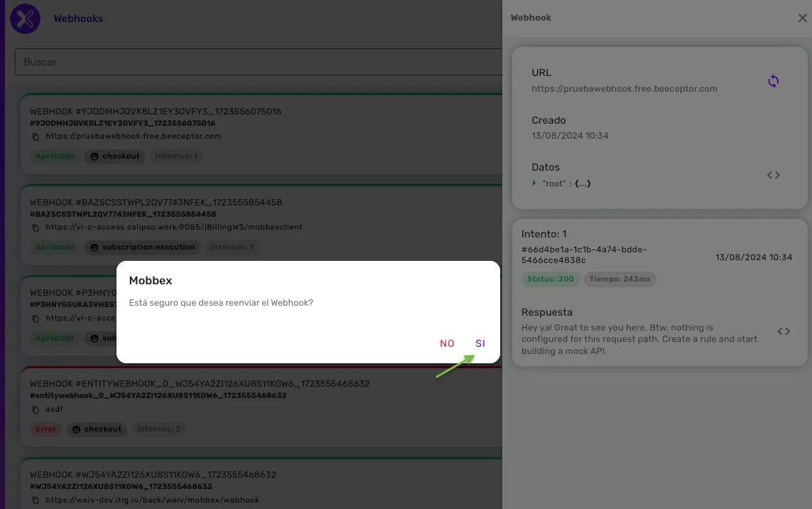The height and width of the screenshot is (509, 812).
Task: Cancel resending with the NO button
Action: tap(447, 343)
